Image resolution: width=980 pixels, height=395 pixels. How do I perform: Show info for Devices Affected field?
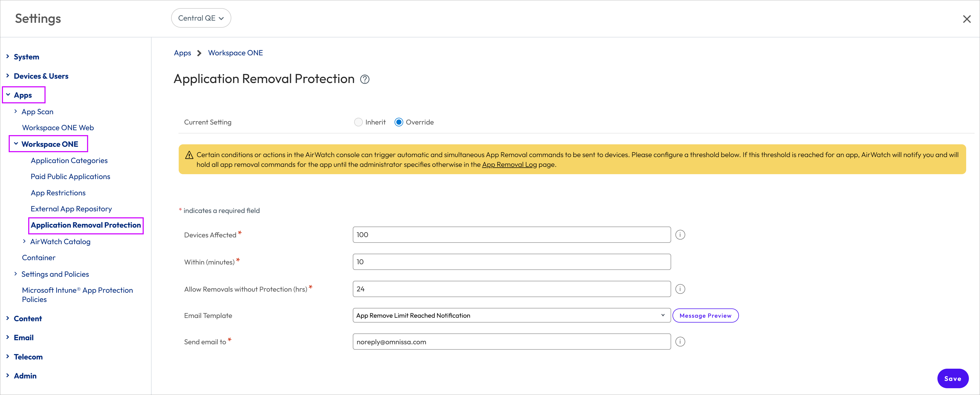680,235
